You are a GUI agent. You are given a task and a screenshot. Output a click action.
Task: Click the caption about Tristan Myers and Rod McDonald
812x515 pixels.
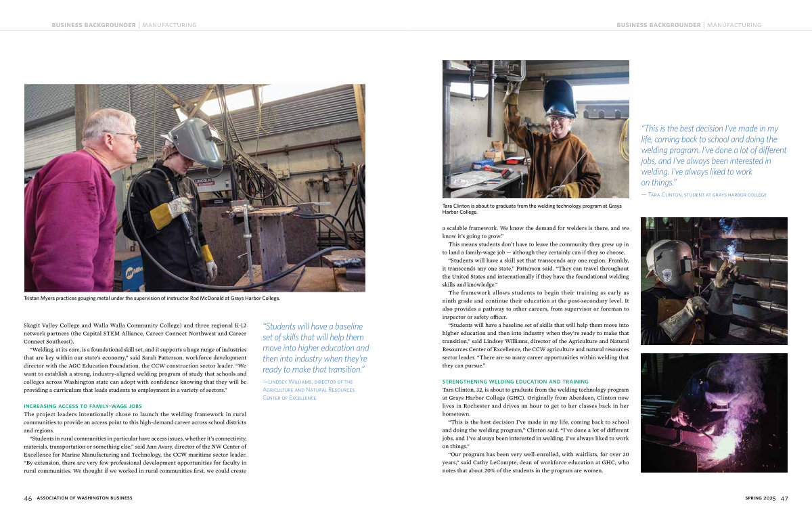(152, 298)
